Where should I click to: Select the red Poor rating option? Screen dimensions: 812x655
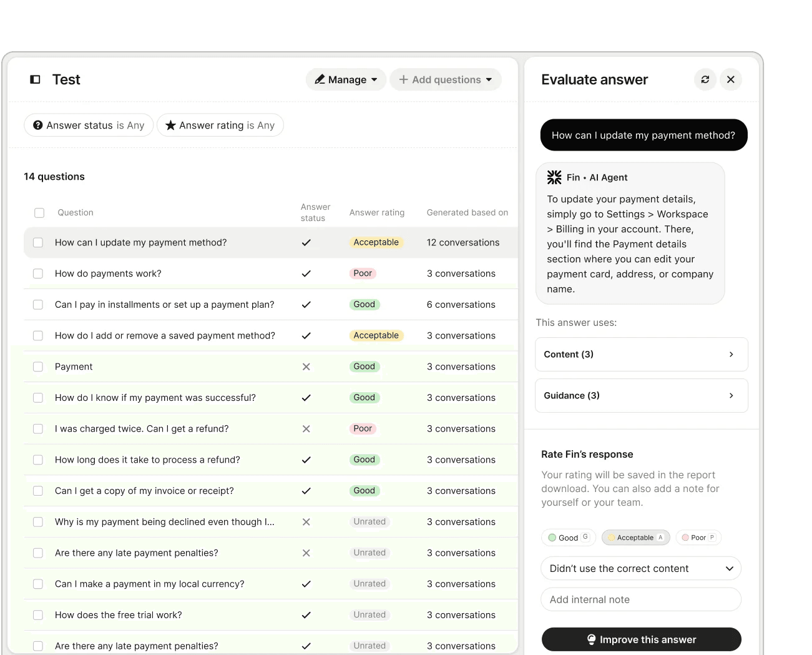pos(698,538)
